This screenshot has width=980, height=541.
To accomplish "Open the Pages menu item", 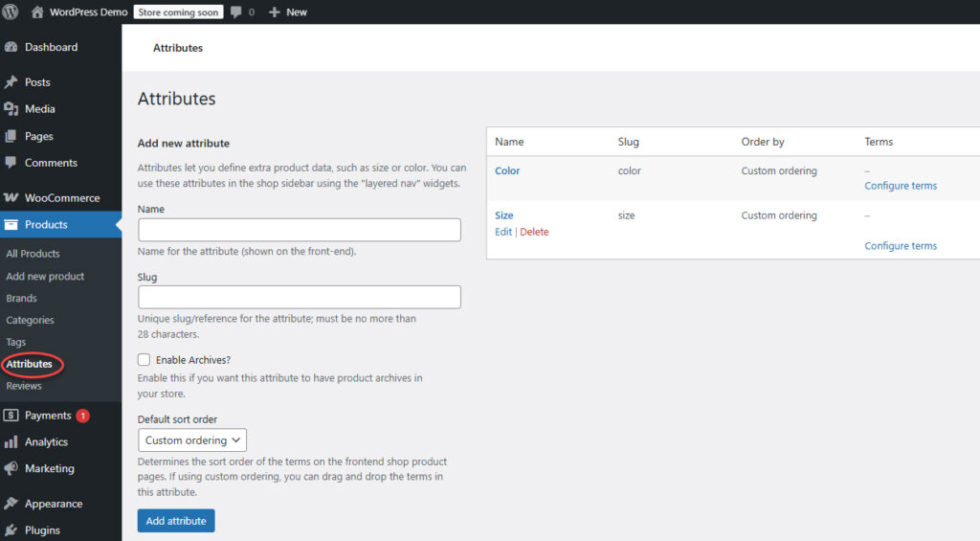I will coord(38,136).
